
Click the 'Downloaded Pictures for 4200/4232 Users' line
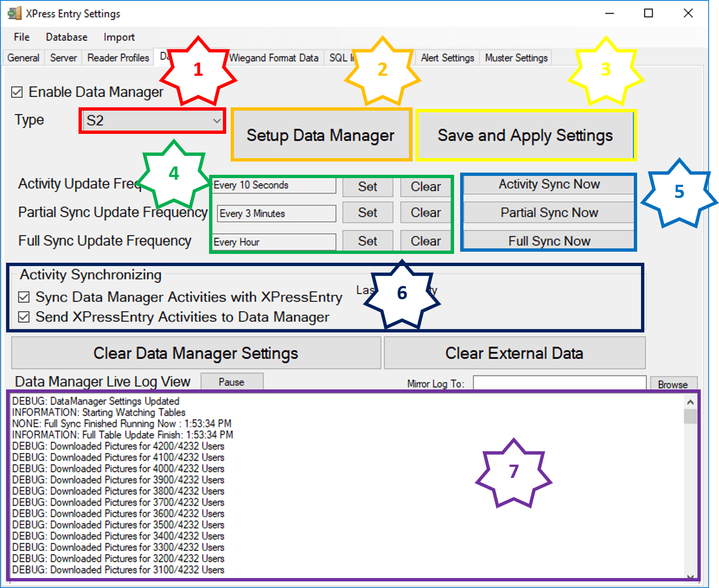tap(118, 446)
